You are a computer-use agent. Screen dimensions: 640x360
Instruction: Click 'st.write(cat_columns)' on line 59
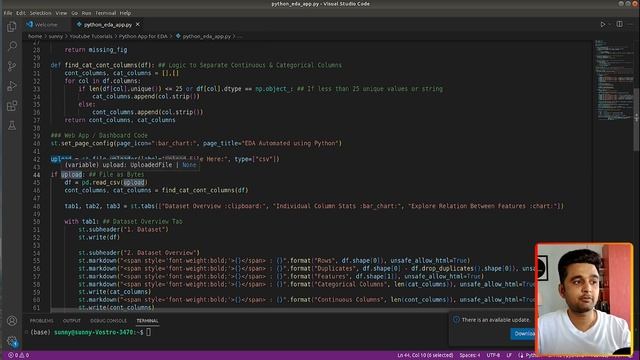point(115,292)
